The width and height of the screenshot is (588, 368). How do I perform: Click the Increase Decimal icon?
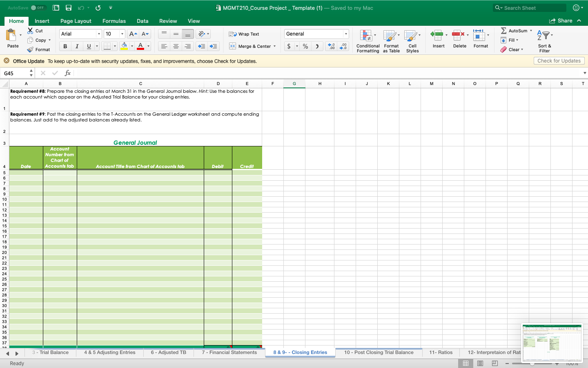(x=331, y=46)
